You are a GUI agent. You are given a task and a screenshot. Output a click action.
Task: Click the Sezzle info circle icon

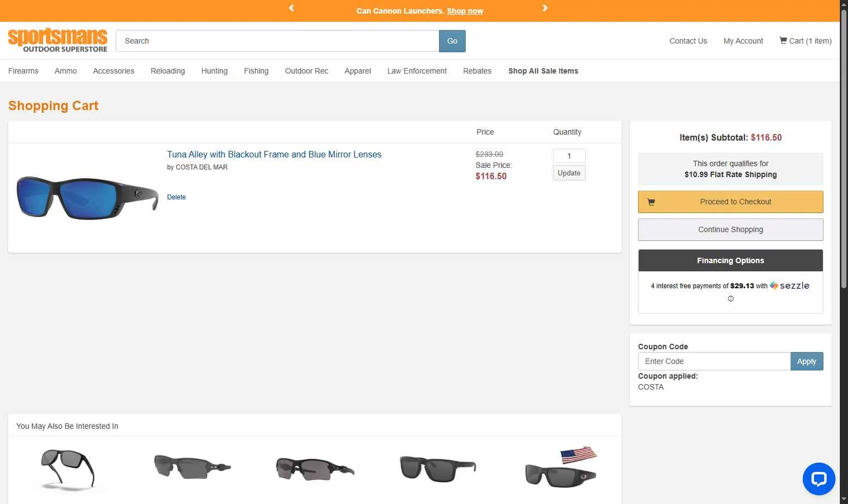coord(731,299)
